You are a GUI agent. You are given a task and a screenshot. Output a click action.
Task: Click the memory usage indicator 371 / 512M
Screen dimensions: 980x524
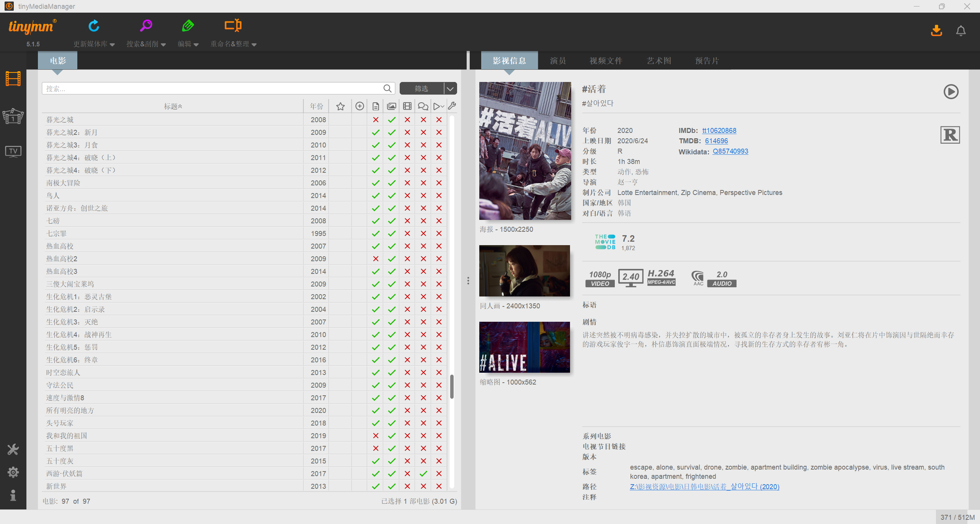[957, 517]
